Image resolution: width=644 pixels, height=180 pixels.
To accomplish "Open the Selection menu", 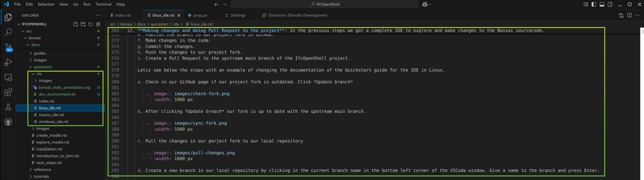I will [46, 4].
